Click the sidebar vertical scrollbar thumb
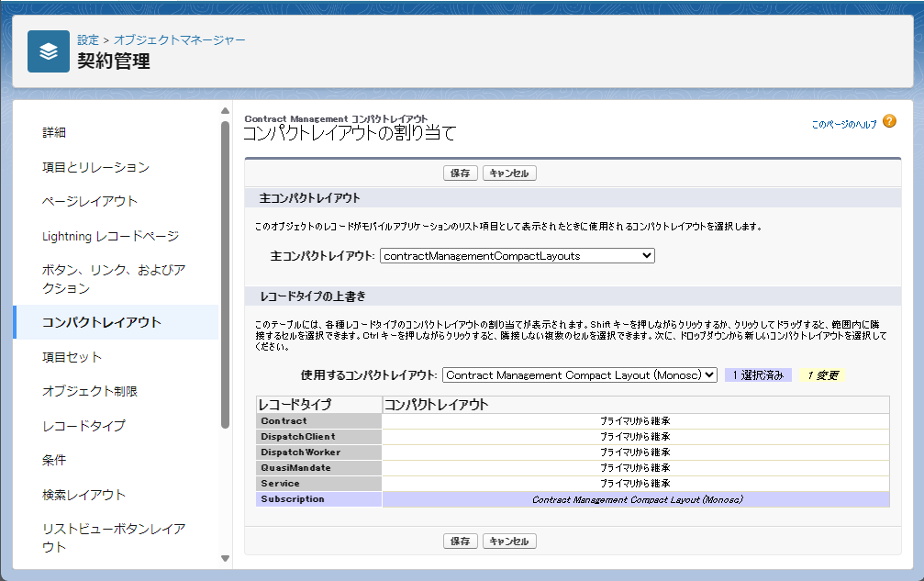This screenshot has height=581, width=924. [225, 275]
